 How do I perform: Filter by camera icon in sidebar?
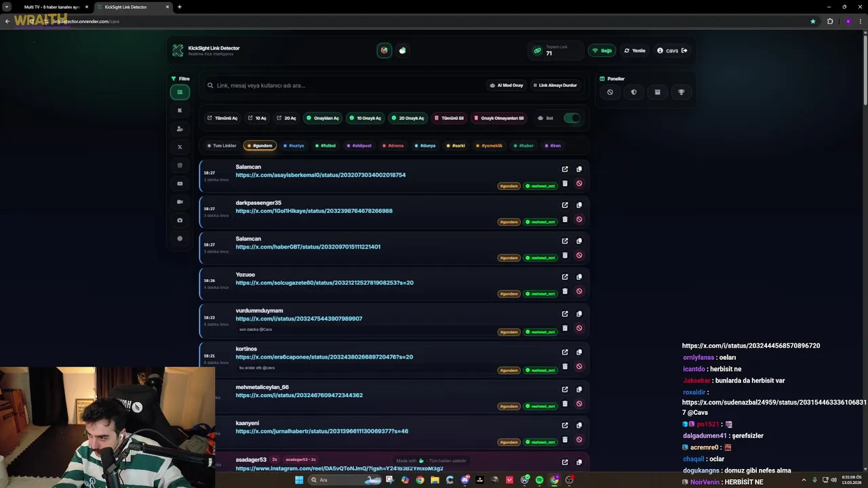(180, 220)
